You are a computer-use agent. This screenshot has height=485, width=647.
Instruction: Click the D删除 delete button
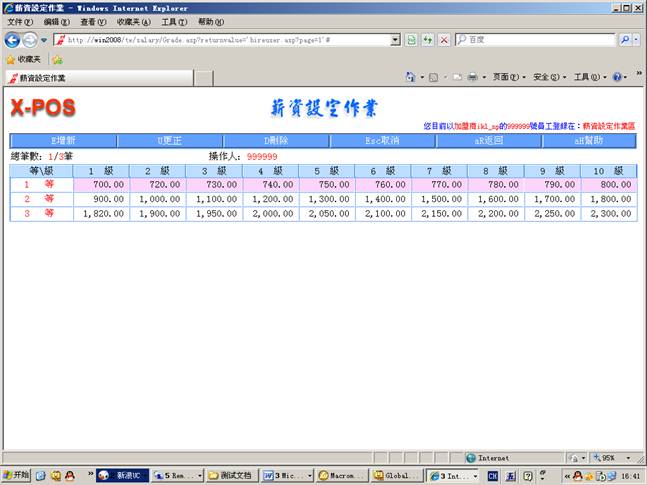point(276,141)
